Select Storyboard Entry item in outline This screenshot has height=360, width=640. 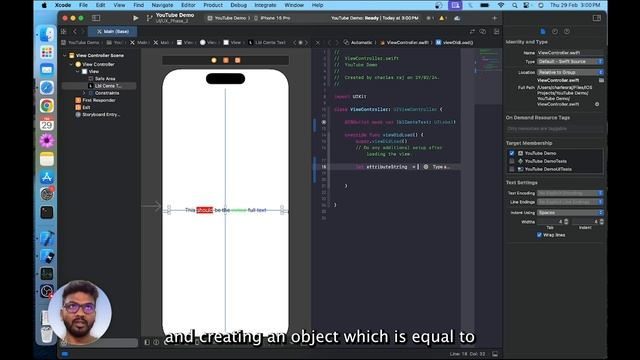point(98,115)
